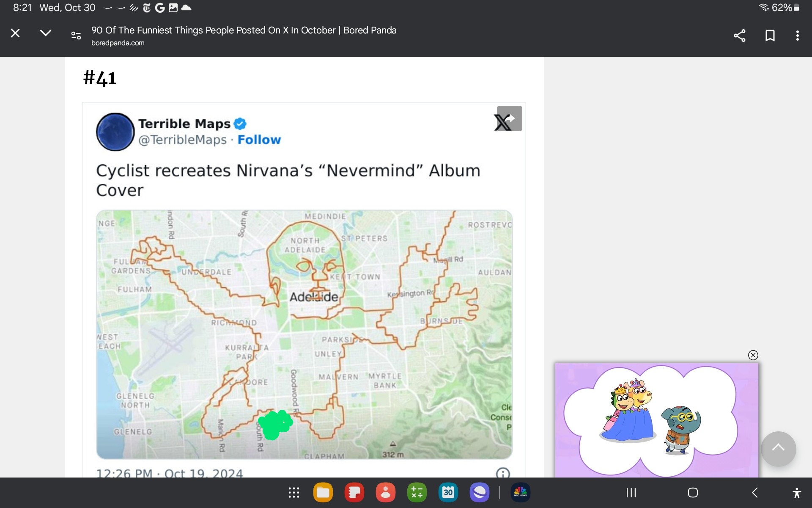
Task: Launch the NBC News app
Action: [x=520, y=492]
